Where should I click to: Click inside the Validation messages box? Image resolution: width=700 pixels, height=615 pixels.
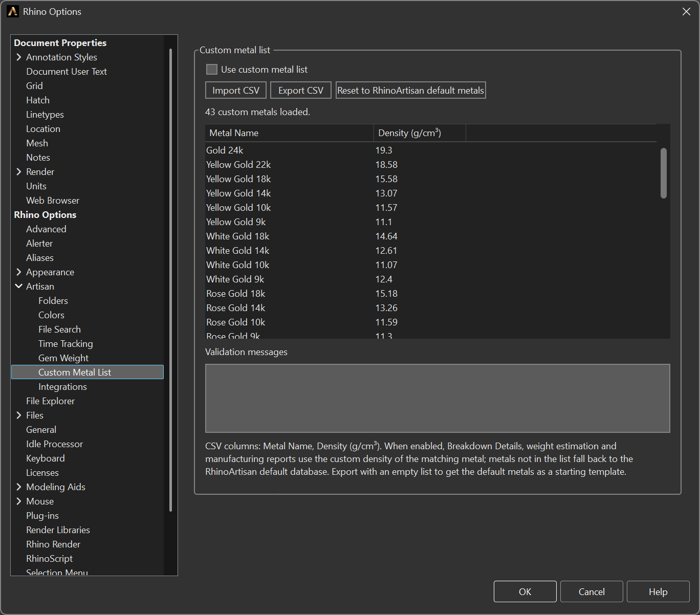tap(437, 398)
